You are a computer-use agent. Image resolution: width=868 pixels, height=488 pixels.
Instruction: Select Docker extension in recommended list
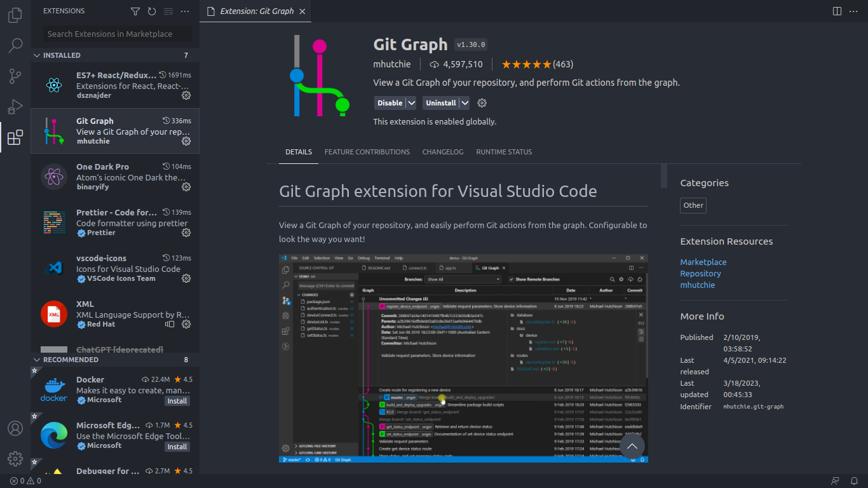(115, 390)
